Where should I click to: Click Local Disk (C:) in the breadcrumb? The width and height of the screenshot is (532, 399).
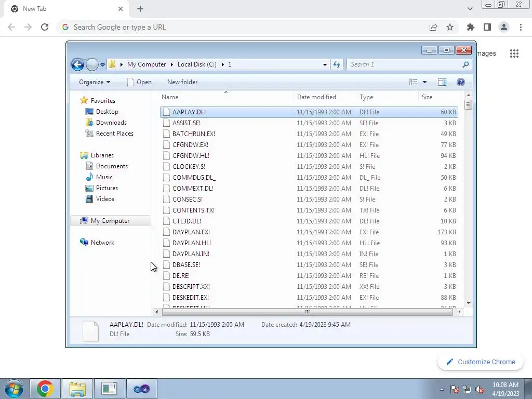point(197,64)
